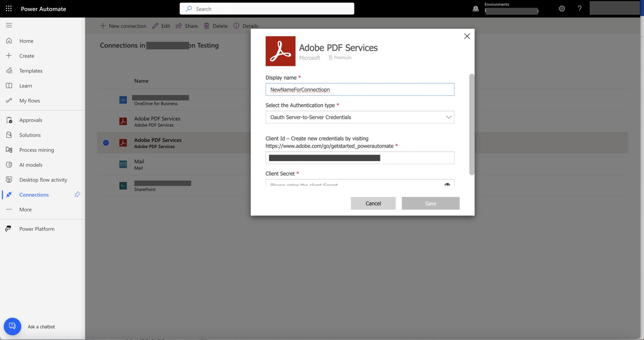Viewport: 644px width, 340px height.
Task: Click the Connections plug icon
Action: pos(9,195)
